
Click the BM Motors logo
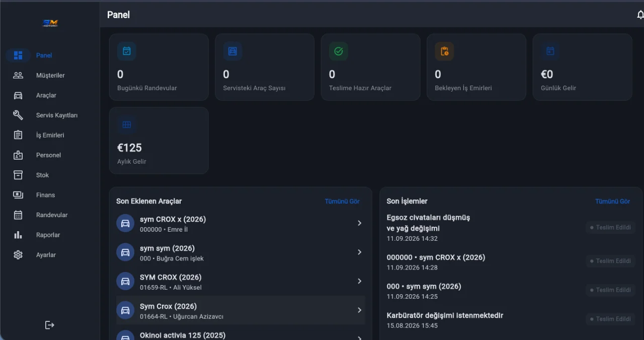coord(50,23)
